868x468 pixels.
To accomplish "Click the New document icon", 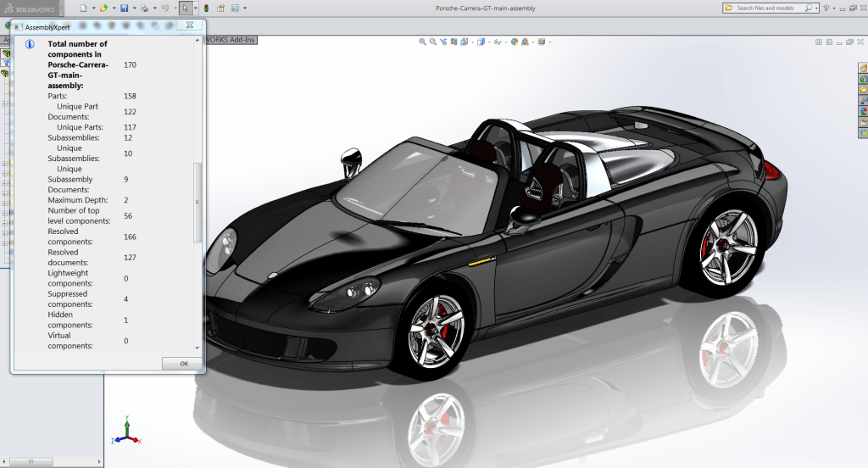I will 83,8.
